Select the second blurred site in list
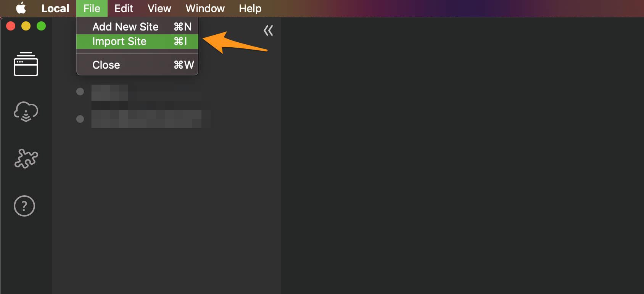644x294 pixels. coord(151,119)
